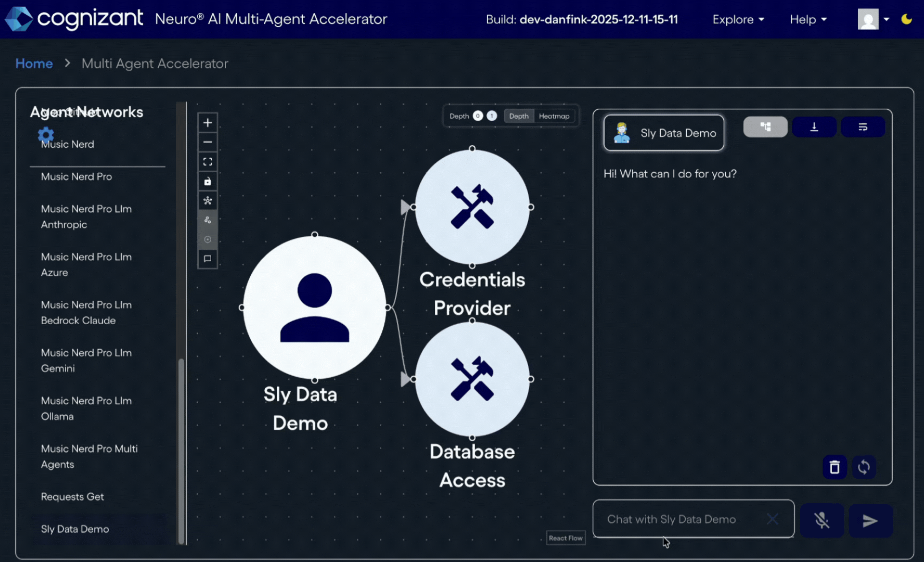This screenshot has height=562, width=924.
Task: Click the zoom out minus button
Action: (208, 142)
